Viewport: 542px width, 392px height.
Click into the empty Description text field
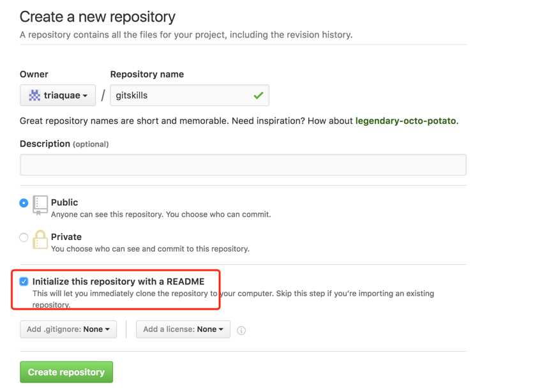pos(243,165)
